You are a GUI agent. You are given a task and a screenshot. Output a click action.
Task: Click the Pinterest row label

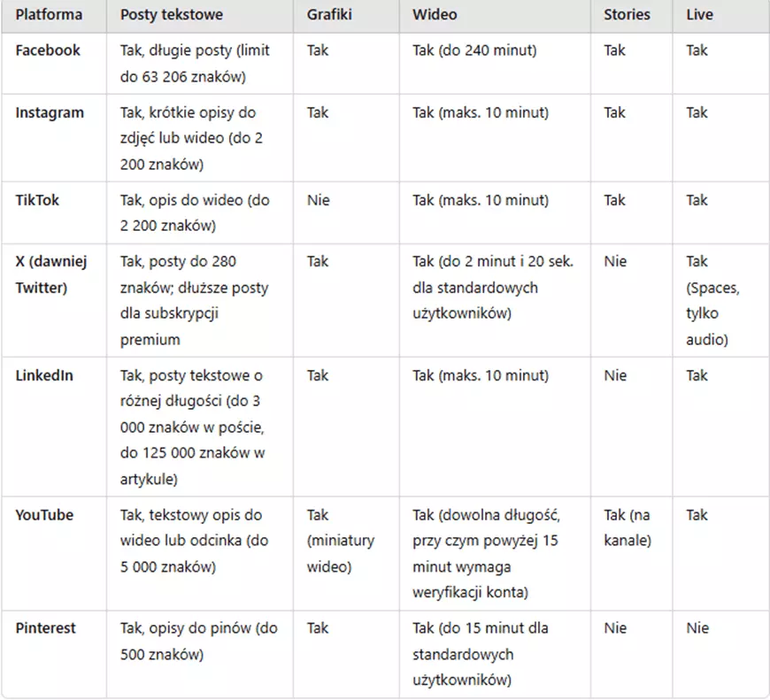pyautogui.click(x=46, y=628)
